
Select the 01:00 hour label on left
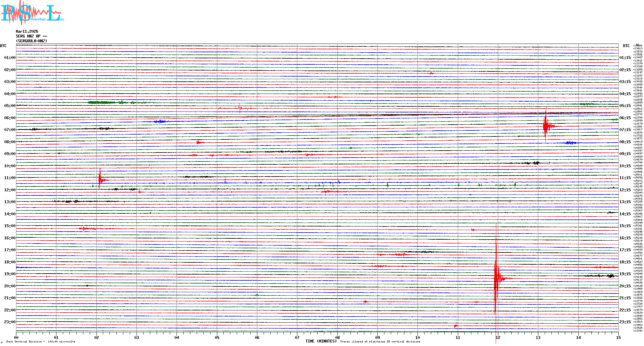[x=10, y=58]
